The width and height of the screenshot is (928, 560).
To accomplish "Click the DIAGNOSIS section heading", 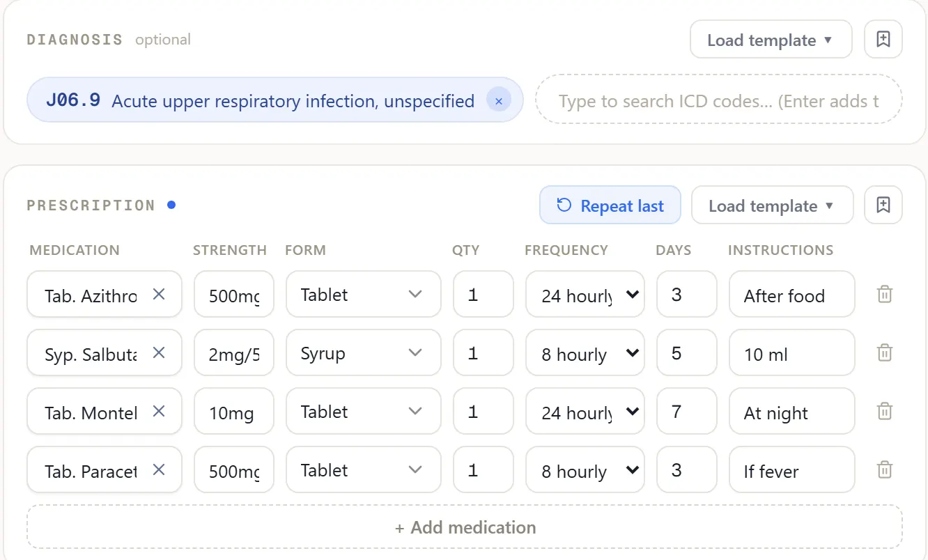I will tap(75, 40).
